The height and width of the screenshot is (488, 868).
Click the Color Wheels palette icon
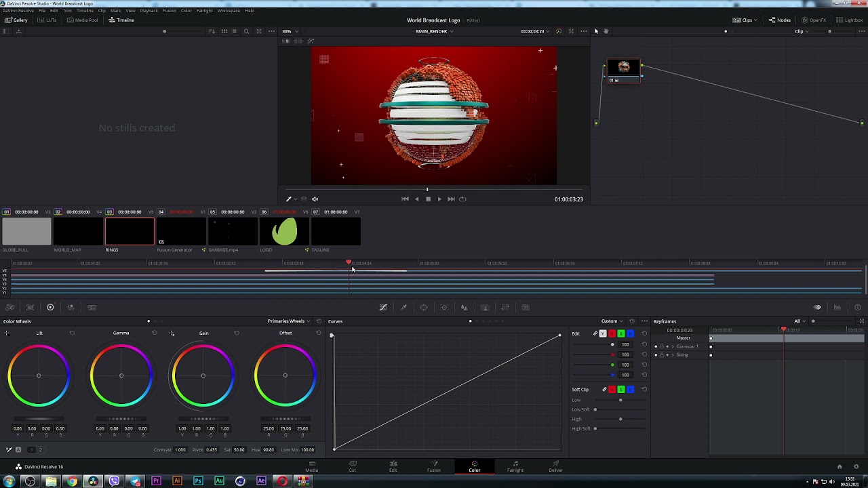point(50,308)
